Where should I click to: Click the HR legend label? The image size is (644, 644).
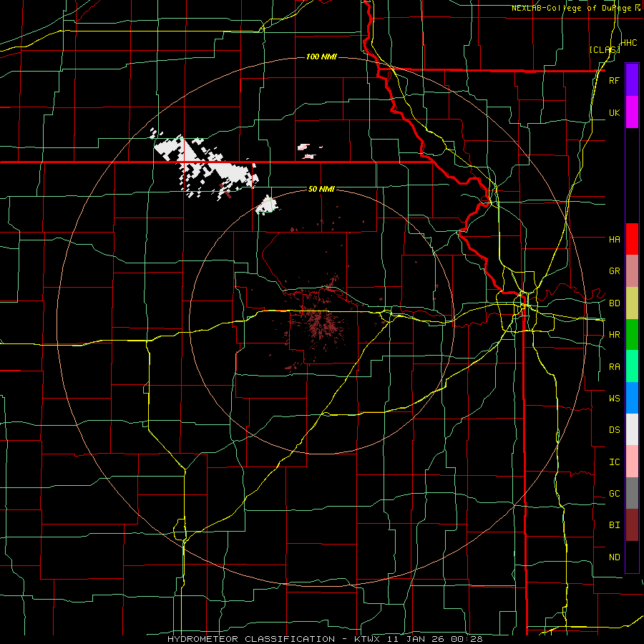tap(614, 335)
